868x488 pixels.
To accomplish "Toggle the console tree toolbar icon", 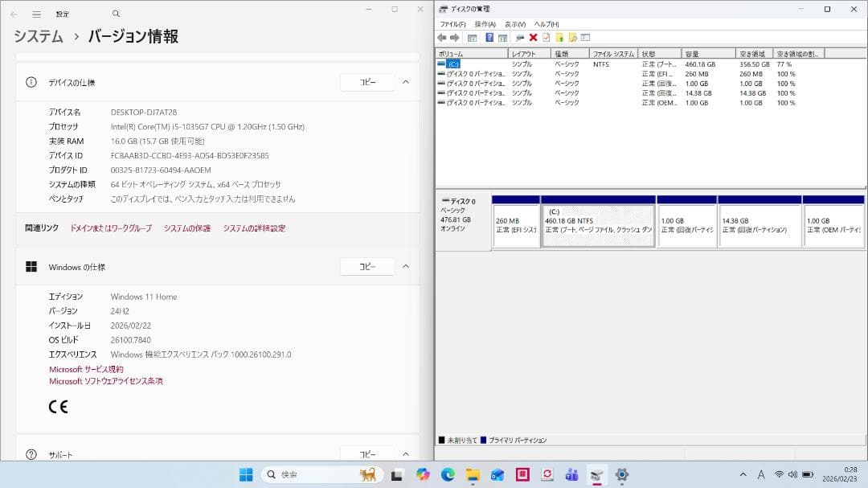I will pyautogui.click(x=473, y=38).
